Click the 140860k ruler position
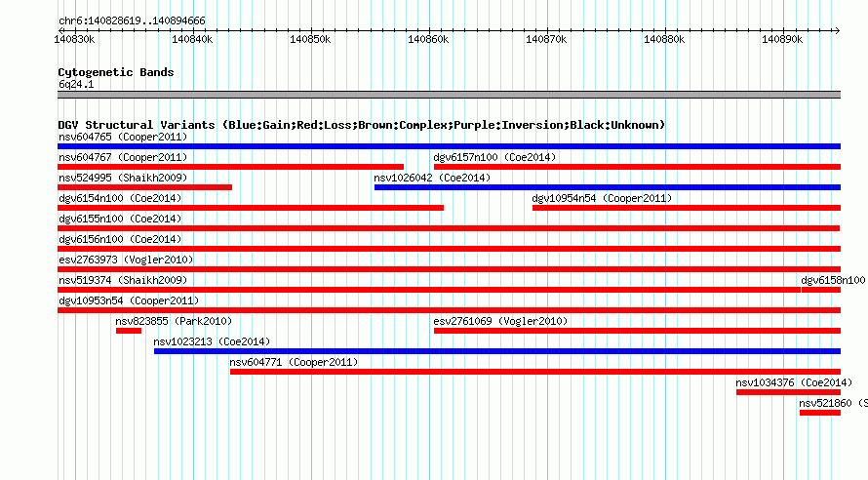Viewport: 868px width, 480px height. pyautogui.click(x=428, y=39)
